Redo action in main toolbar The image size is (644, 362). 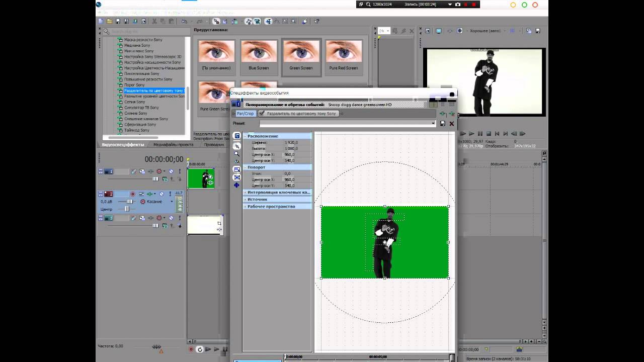[200, 22]
